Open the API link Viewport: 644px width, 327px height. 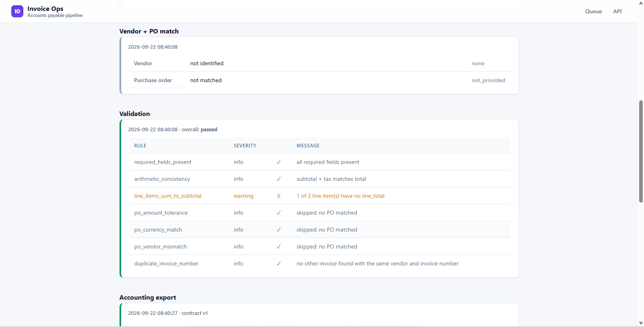(x=617, y=11)
